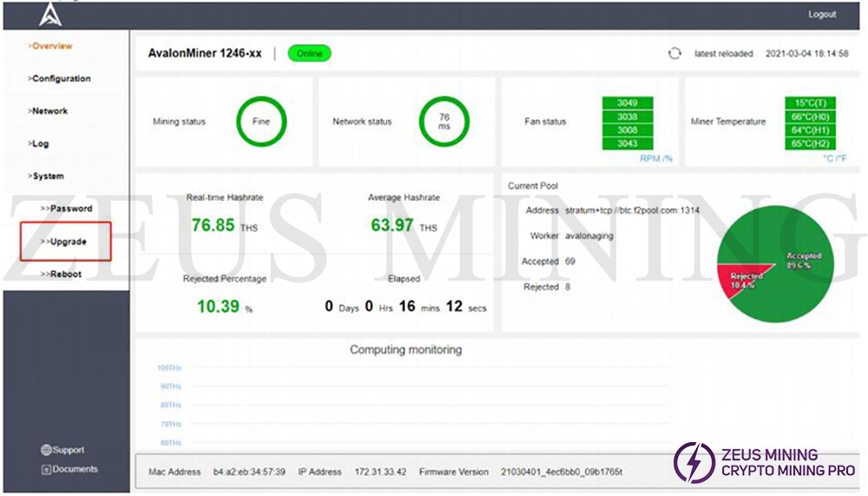Click the reload refresh icon
Image resolution: width=868 pixels, height=496 pixels.
click(x=674, y=54)
